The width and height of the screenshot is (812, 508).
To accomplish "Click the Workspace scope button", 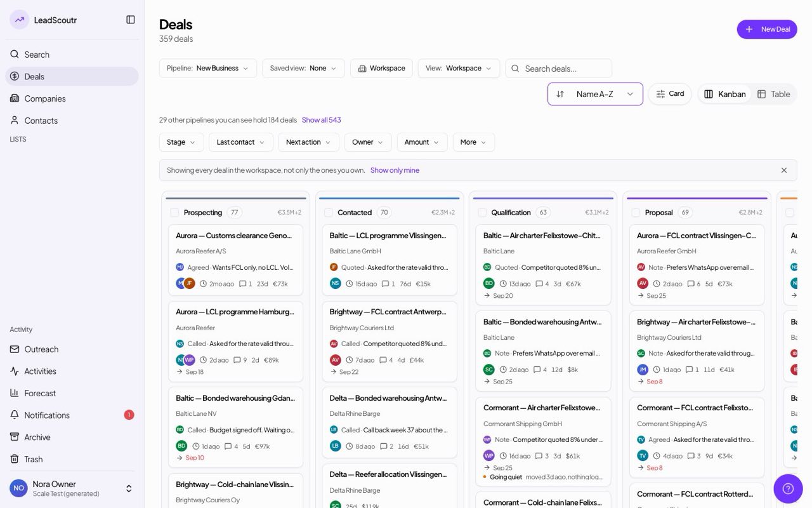I will click(381, 69).
